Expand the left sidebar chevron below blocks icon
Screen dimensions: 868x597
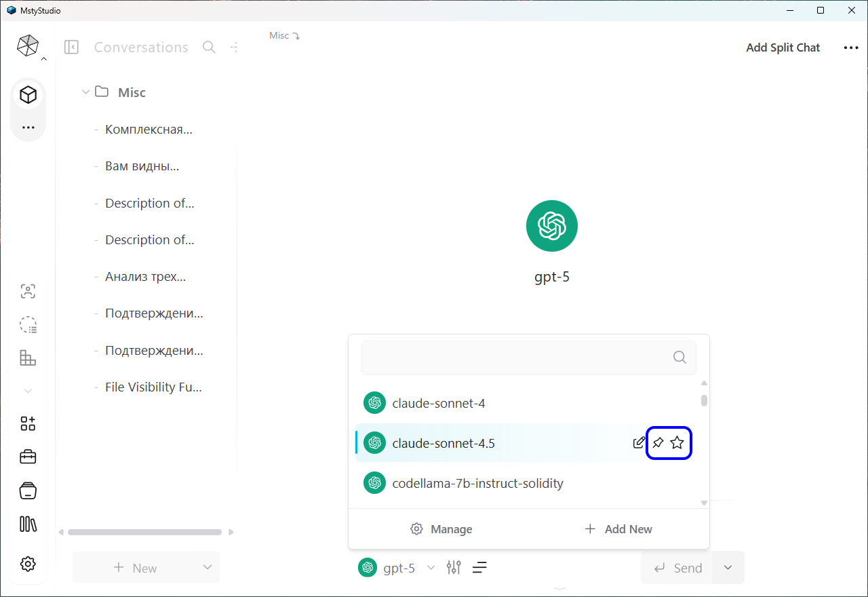pyautogui.click(x=28, y=391)
